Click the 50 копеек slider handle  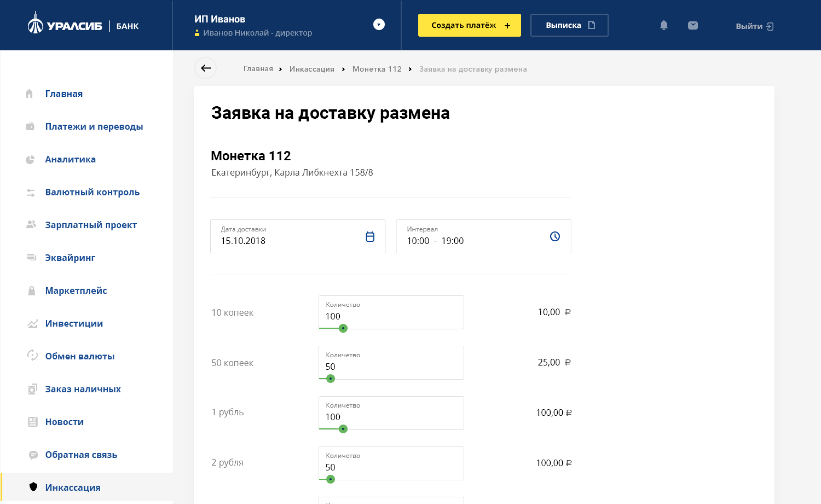330,379
